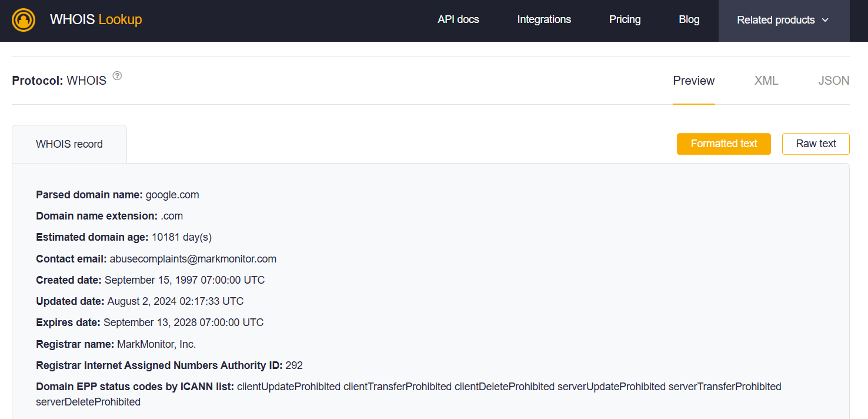Click the Estimated domain age label
868x419 pixels.
(x=92, y=237)
